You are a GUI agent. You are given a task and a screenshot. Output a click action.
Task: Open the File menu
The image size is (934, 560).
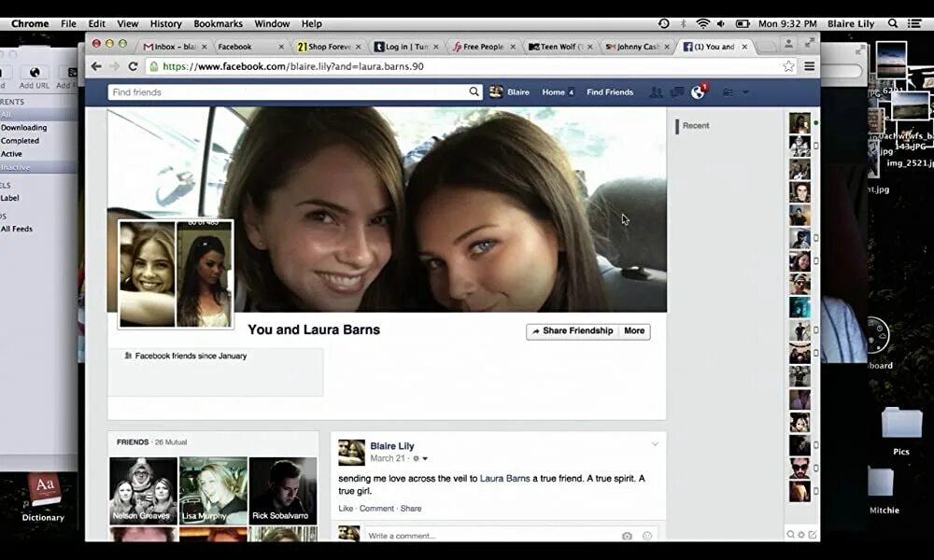[68, 24]
